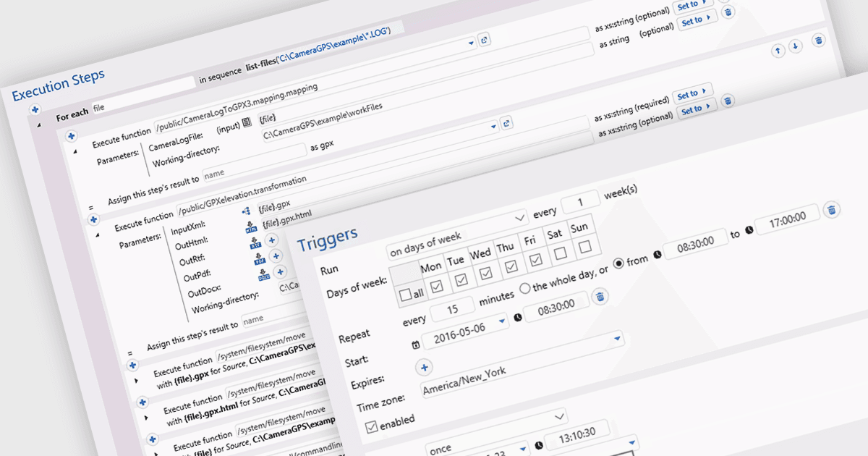Open the Run 'on days of week' dropdown
This screenshot has height=456, width=868.
click(x=456, y=235)
